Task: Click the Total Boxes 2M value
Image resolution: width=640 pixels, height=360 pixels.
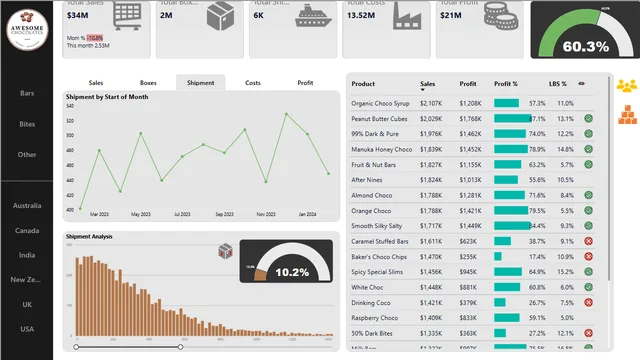Action: tap(166, 15)
